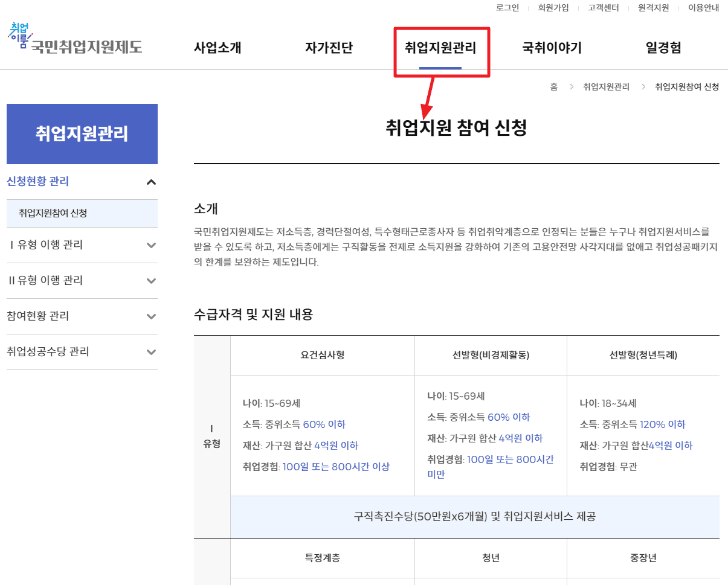Viewport: 728px width, 585px height.
Task: Expand the 취업성공수당 관리 section
Action: coord(82,352)
